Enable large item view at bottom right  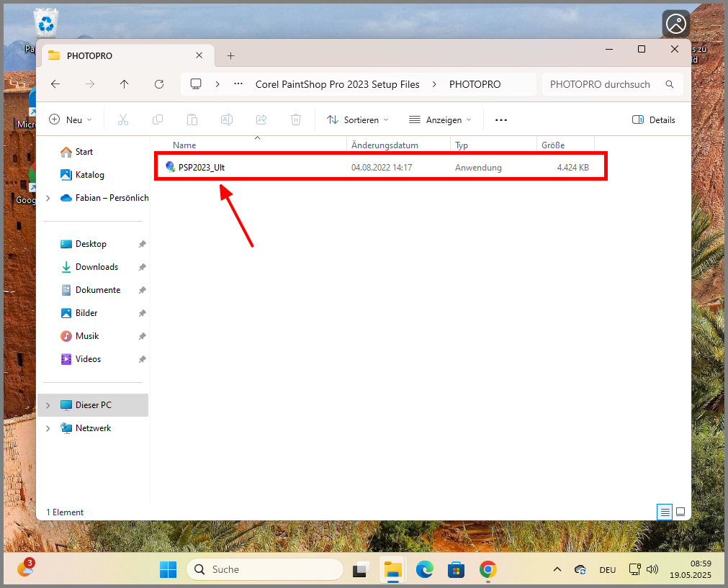pos(680,512)
